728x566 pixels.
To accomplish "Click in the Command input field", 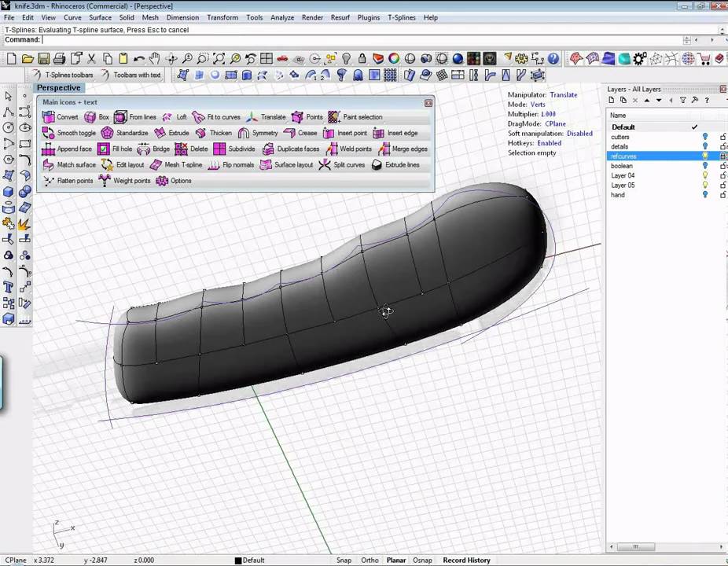I will pos(362,40).
